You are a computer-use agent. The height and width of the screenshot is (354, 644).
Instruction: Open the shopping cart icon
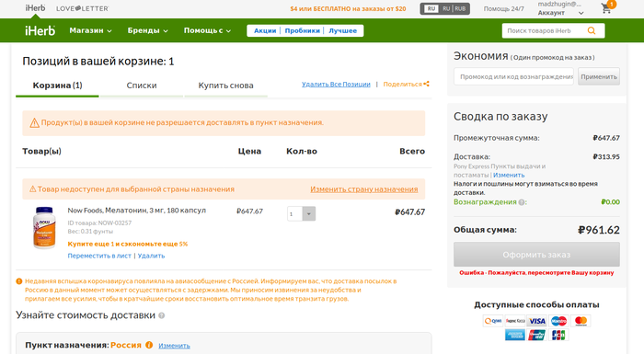pyautogui.click(x=606, y=8)
